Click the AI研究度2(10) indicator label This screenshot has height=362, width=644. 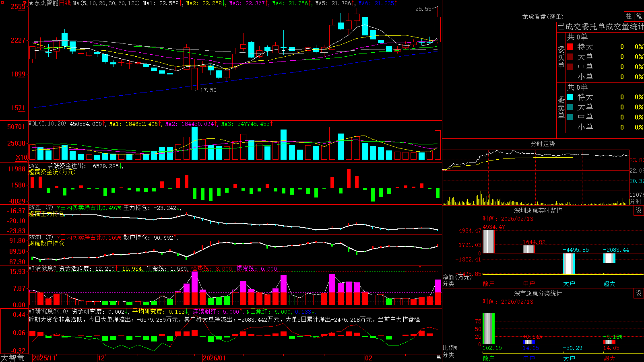point(48,311)
